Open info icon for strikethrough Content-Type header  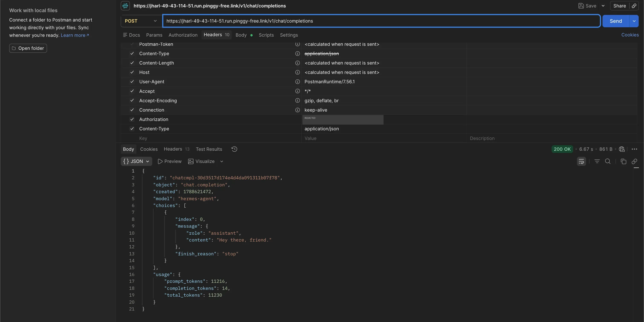tap(297, 53)
